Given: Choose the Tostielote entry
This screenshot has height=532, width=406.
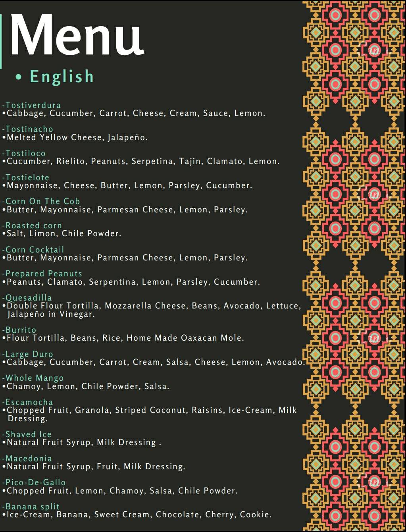Looking at the screenshot, I should [27, 177].
